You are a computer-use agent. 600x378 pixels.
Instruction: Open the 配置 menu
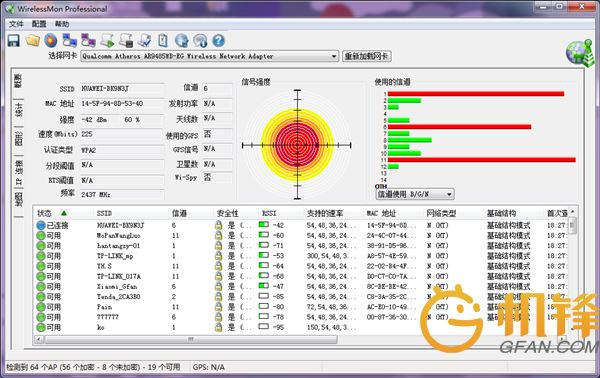(39, 24)
